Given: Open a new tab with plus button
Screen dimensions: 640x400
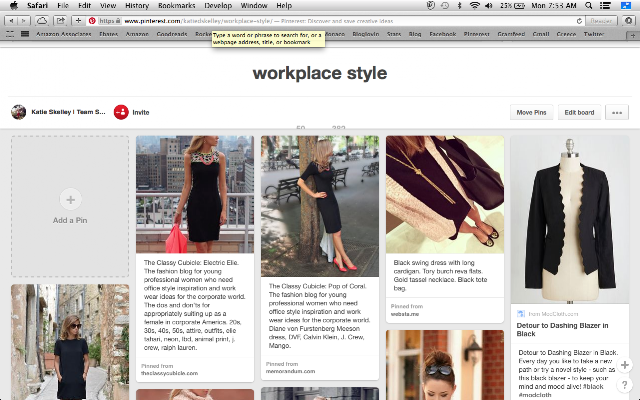Looking at the screenshot, I should [633, 35].
